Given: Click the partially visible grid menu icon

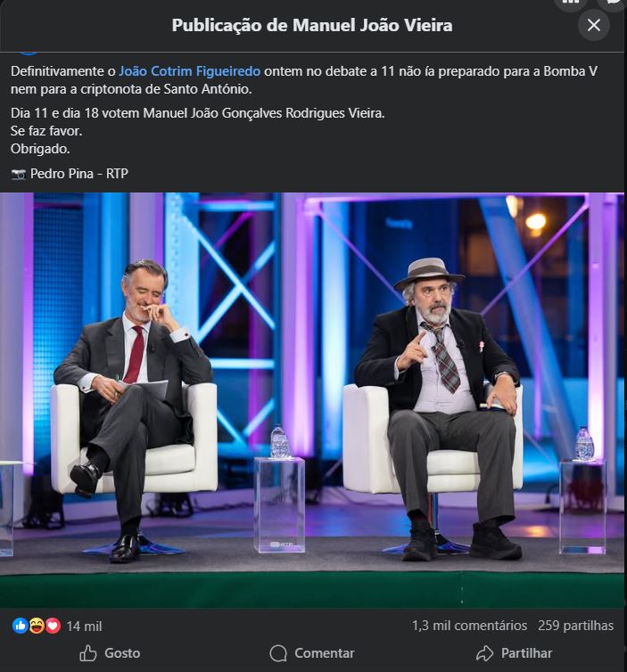Looking at the screenshot, I should tap(571, 5).
